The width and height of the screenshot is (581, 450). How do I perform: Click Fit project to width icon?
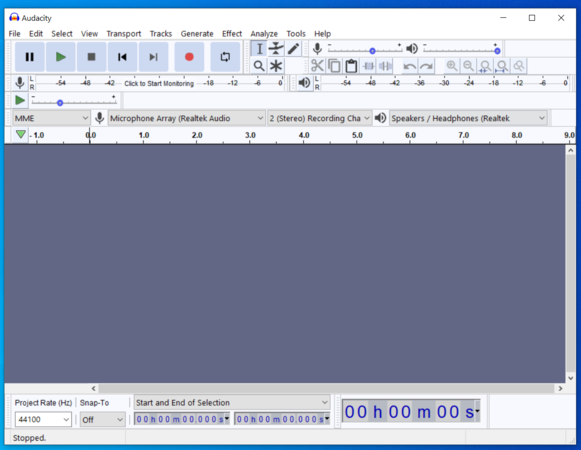pos(502,66)
